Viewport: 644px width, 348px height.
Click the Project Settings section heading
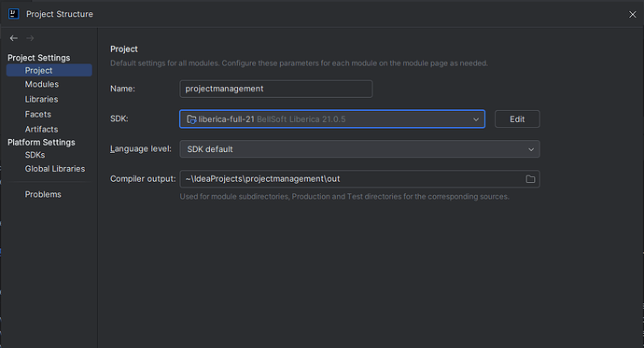(38, 58)
